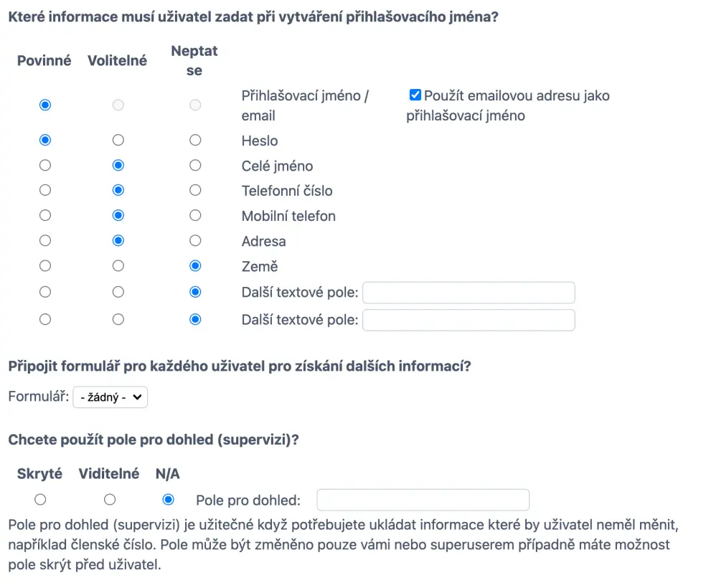Set Heslo to Neptat se

[x=194, y=141]
